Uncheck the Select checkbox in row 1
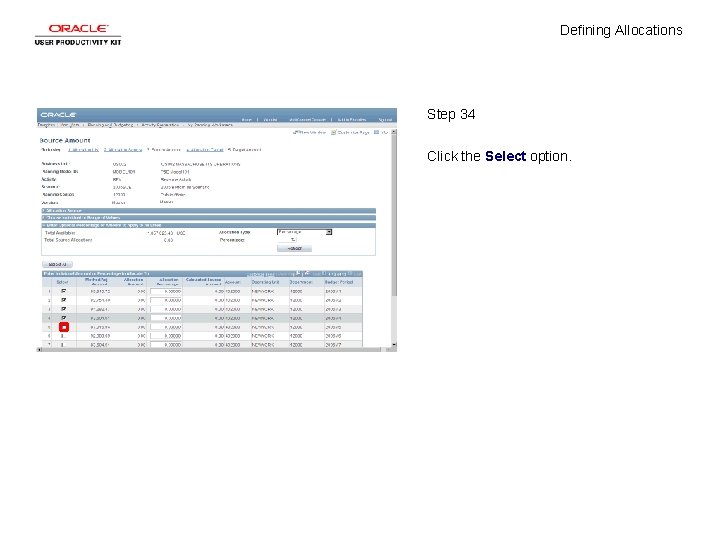 point(63,291)
